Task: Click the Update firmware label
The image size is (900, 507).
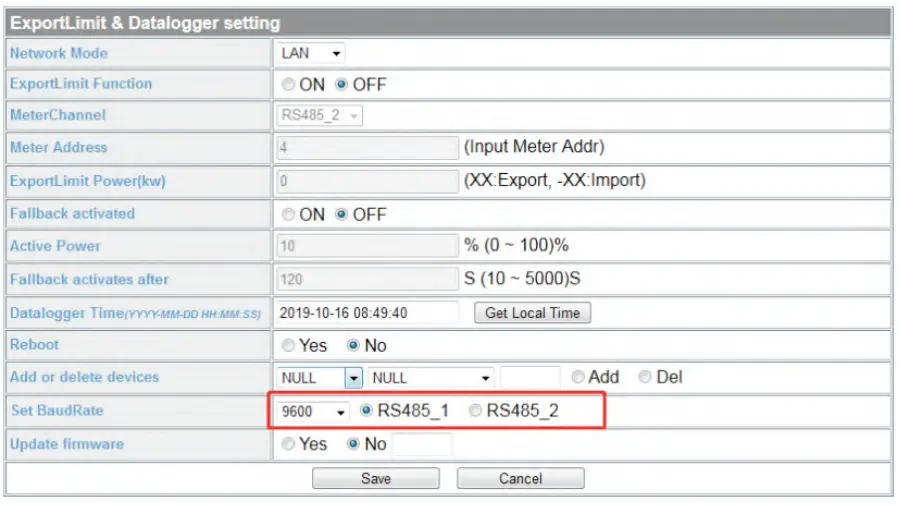Action: [x=67, y=444]
